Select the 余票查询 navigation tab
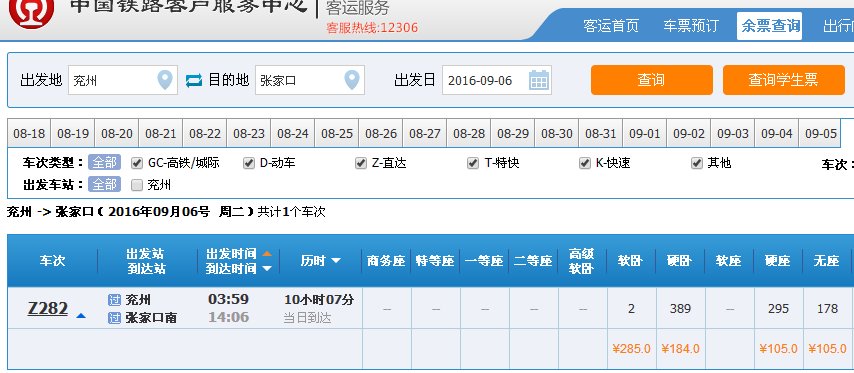Viewport: 854px width, 373px height. coord(770,26)
